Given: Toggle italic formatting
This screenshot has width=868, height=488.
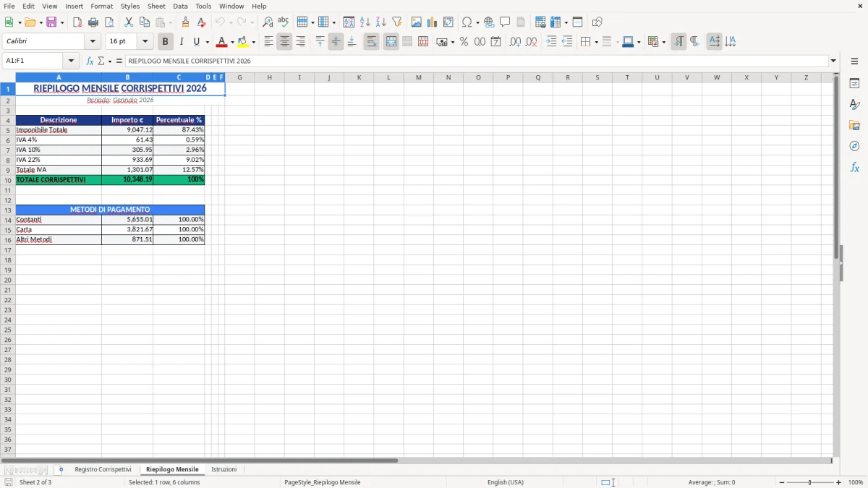Looking at the screenshot, I should click(182, 41).
